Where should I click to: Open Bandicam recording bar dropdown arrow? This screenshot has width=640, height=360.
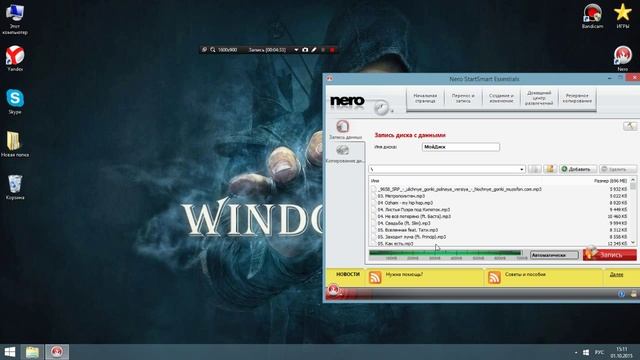(x=296, y=50)
